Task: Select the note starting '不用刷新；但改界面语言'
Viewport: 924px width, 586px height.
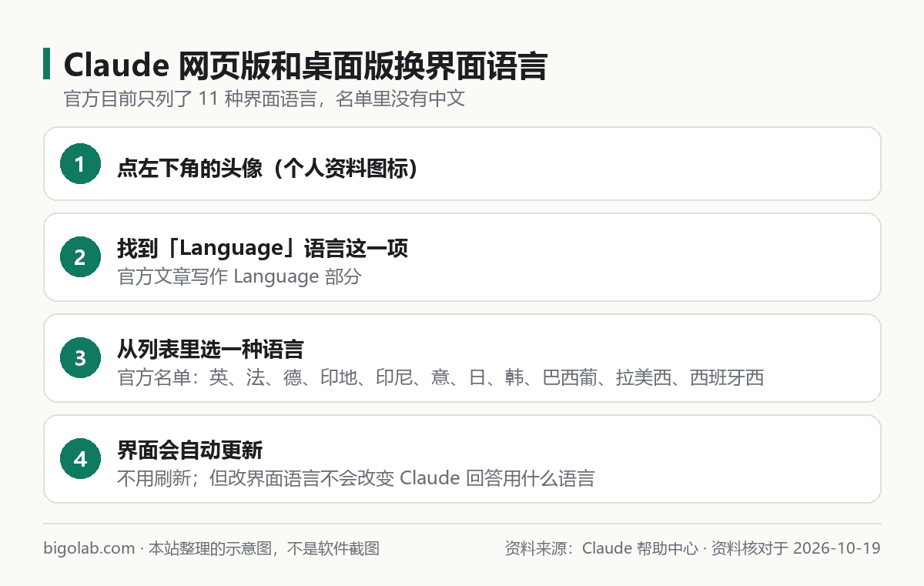Action: 356,478
